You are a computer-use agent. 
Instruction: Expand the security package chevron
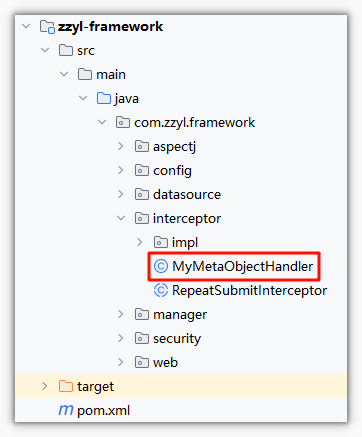121,338
